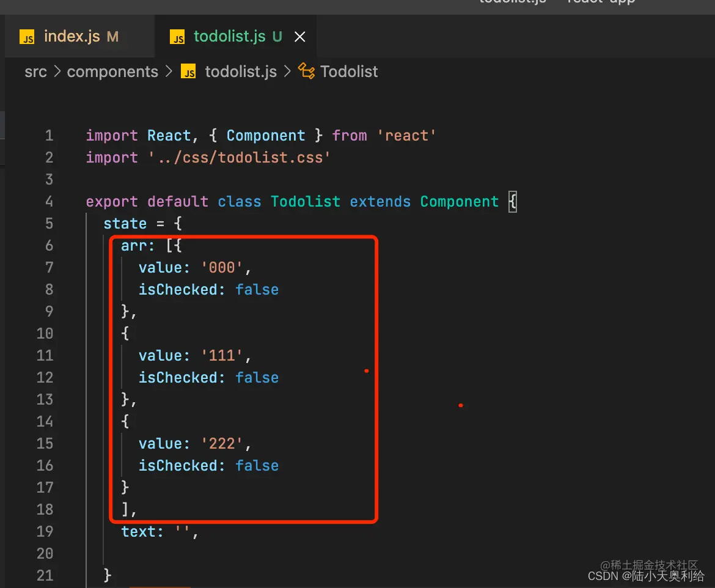Click 'text:' key on line 19

142,531
